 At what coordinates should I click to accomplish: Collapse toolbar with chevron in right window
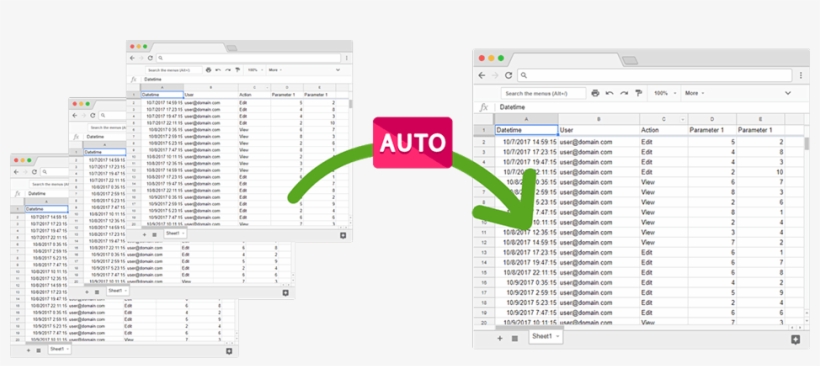coord(788,93)
